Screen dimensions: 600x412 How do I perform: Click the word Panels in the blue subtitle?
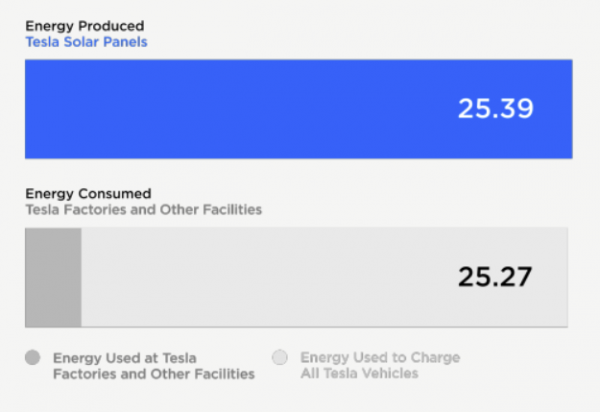[x=126, y=42]
